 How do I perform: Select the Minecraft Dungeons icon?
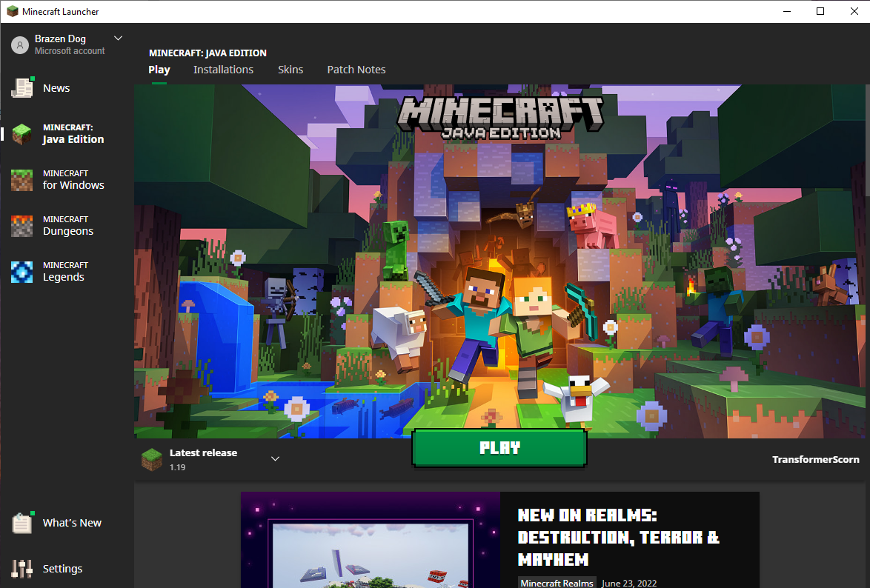coord(22,226)
